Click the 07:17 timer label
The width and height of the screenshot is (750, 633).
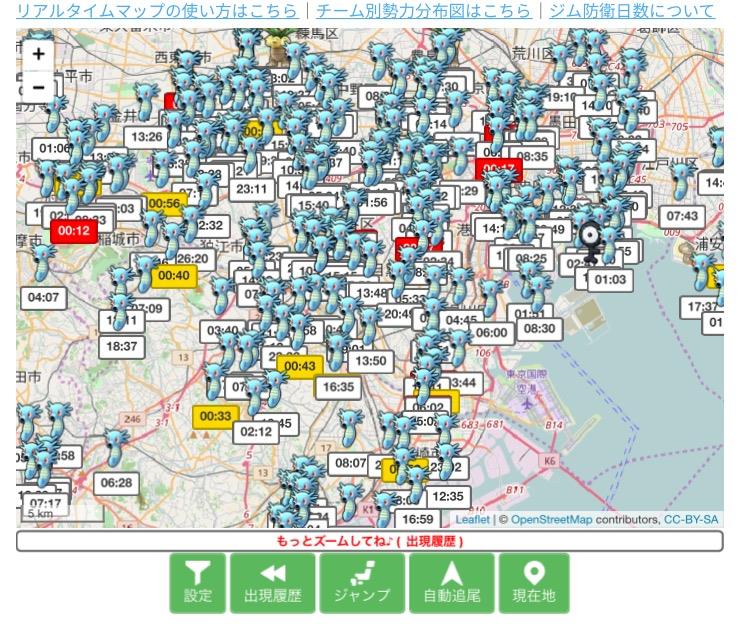pyautogui.click(x=45, y=503)
